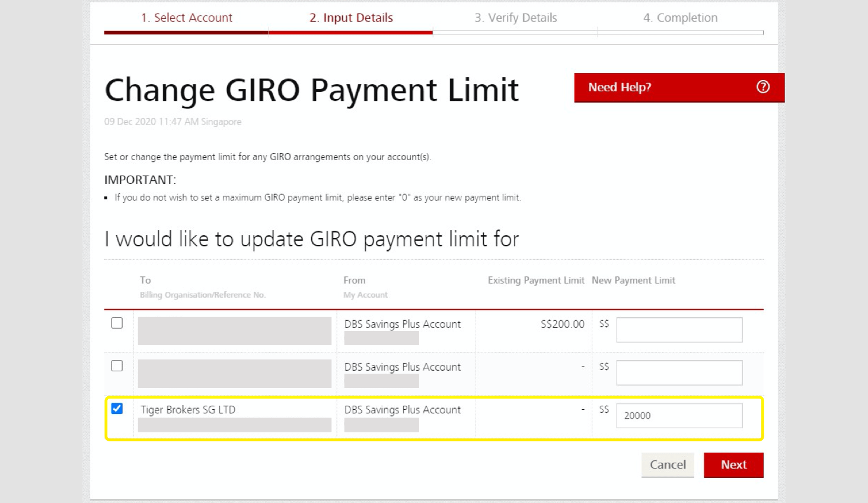Click the question mark help icon

pos(763,87)
